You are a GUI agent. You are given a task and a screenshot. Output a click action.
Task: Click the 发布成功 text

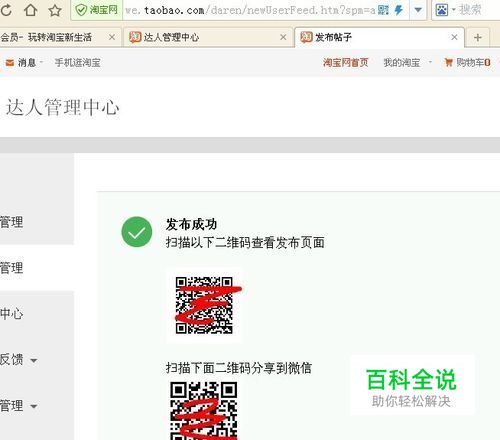(191, 224)
